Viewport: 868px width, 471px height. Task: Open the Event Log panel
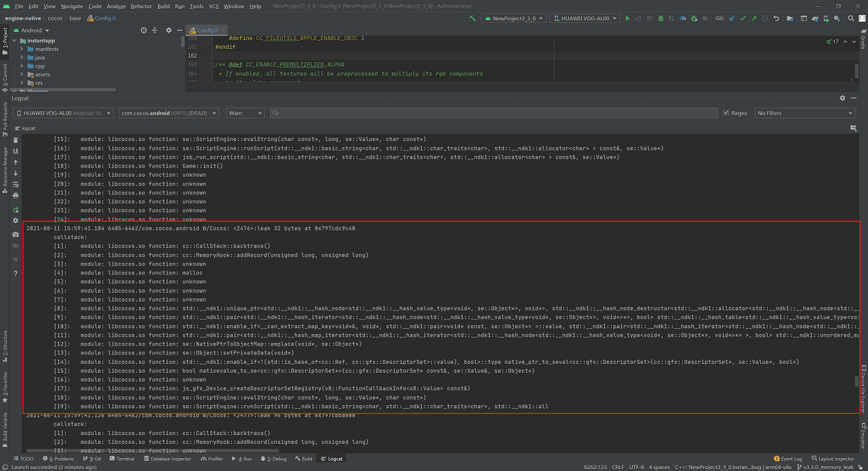788,459
